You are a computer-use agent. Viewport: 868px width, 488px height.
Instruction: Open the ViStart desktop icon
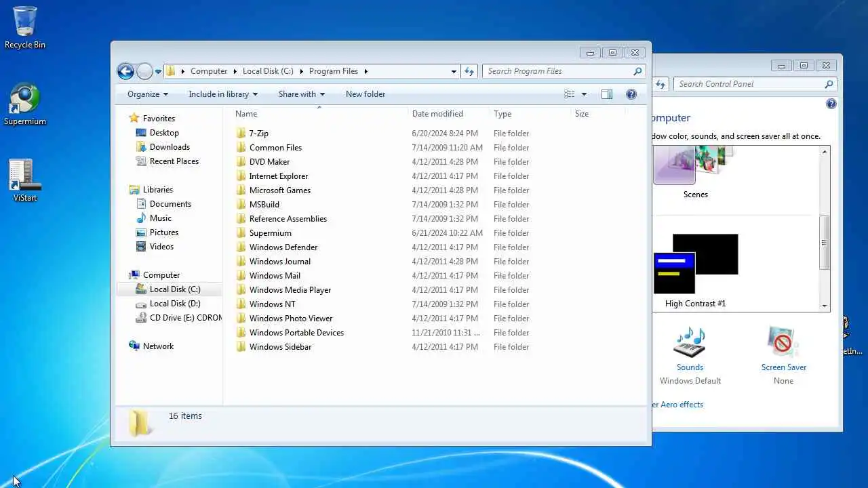(x=25, y=180)
